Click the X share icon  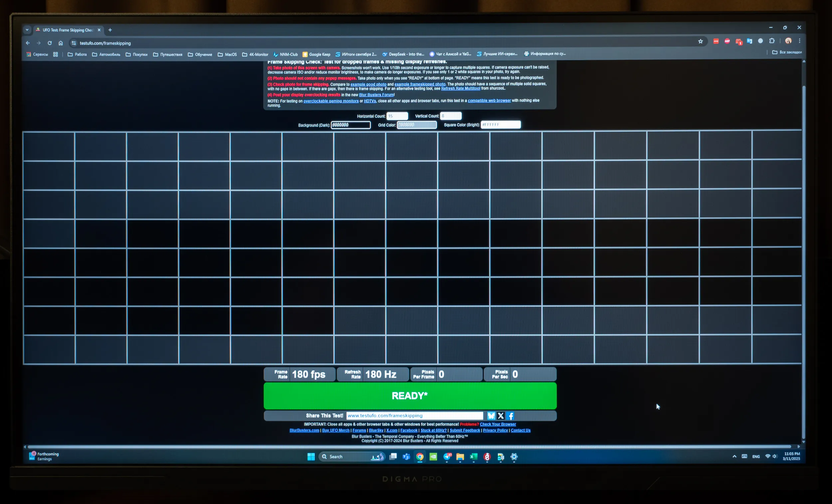[501, 416]
